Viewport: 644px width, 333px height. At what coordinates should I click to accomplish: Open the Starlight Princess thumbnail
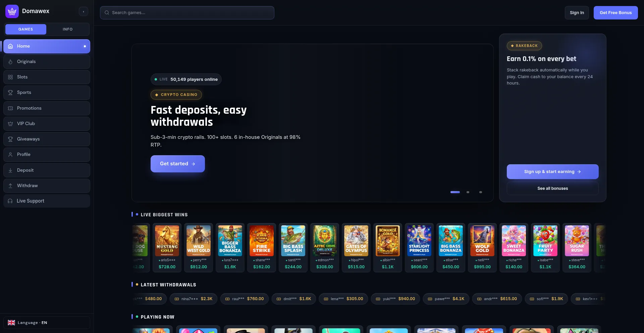point(419,241)
